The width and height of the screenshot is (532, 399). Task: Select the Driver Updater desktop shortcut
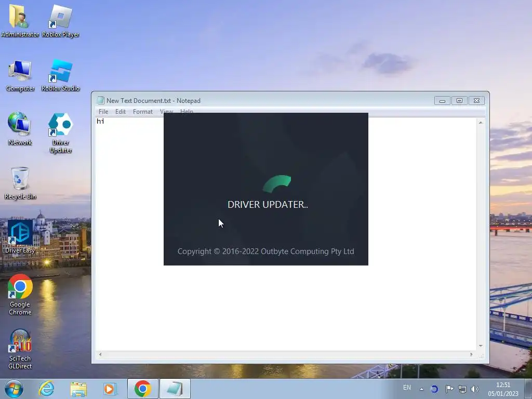[x=60, y=132]
